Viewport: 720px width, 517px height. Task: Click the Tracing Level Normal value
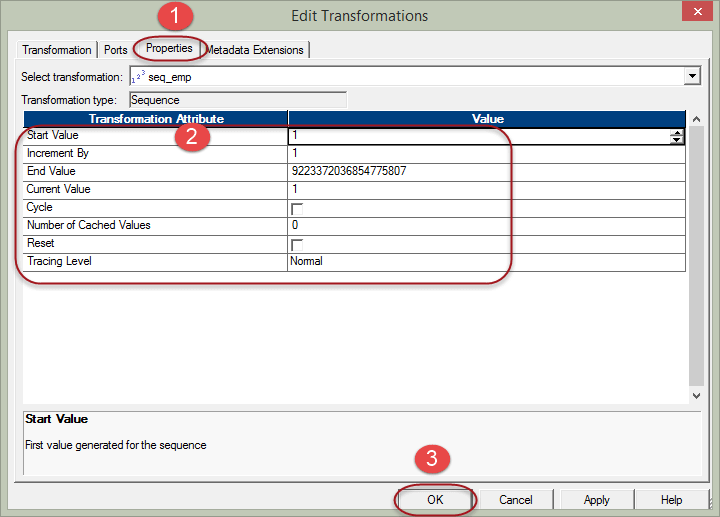[x=486, y=261]
